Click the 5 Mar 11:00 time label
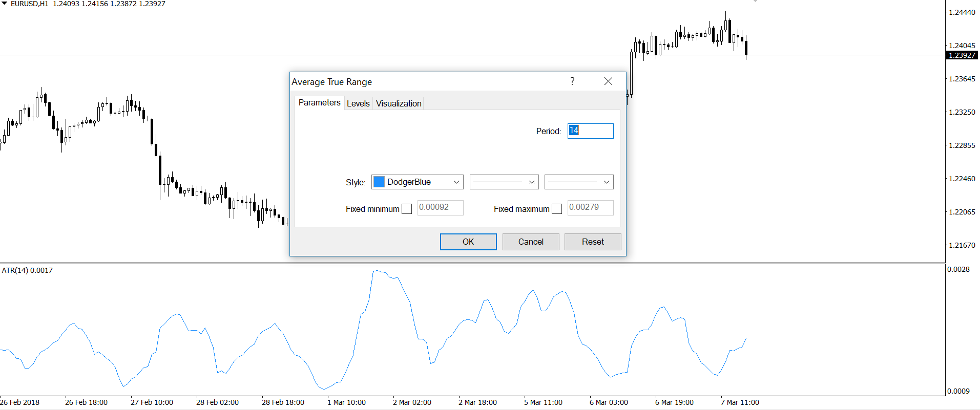The width and height of the screenshot is (980, 410). coord(543,402)
